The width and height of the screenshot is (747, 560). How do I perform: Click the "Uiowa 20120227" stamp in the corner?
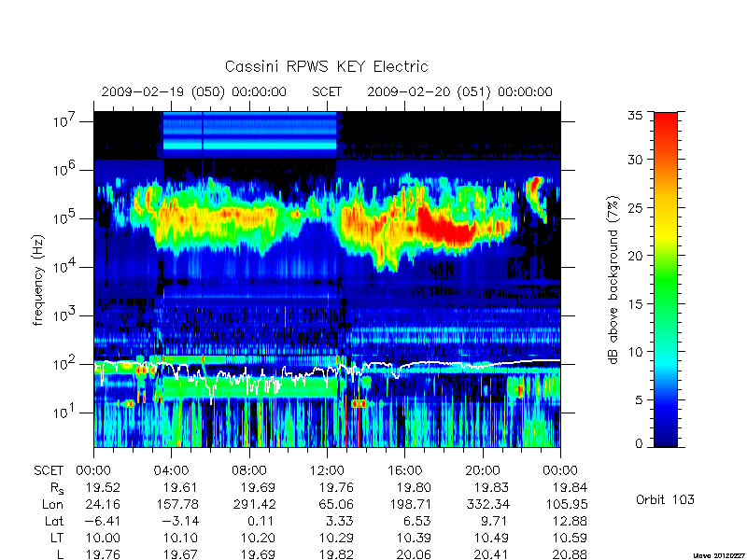(x=720, y=555)
